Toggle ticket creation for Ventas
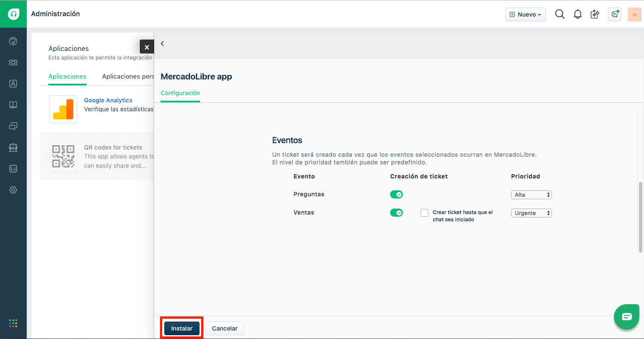This screenshot has height=339, width=644. coord(397,213)
